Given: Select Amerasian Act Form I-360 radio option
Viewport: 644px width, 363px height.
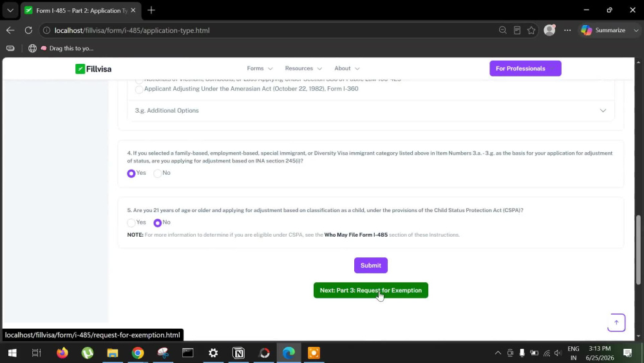Looking at the screenshot, I should (139, 90).
